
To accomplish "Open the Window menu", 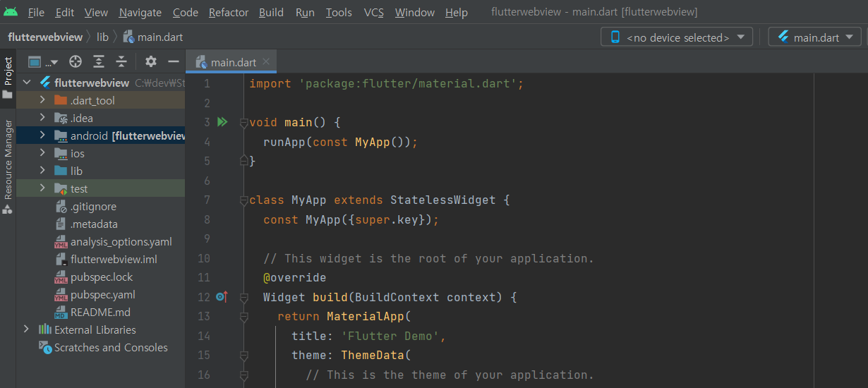I will coord(415,13).
